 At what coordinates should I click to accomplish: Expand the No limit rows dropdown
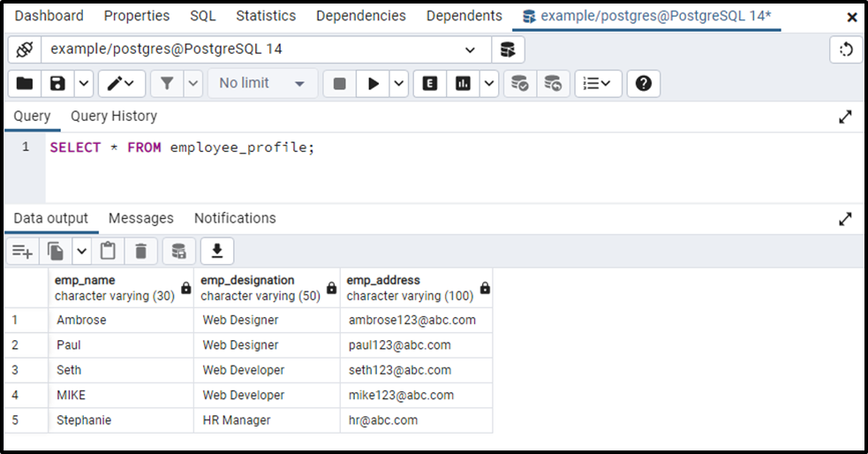[262, 84]
